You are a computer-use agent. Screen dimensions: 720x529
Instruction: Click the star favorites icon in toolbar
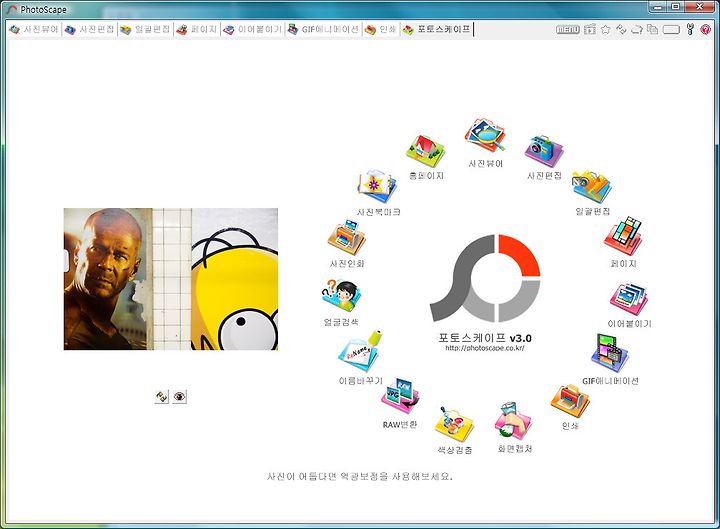pos(606,29)
